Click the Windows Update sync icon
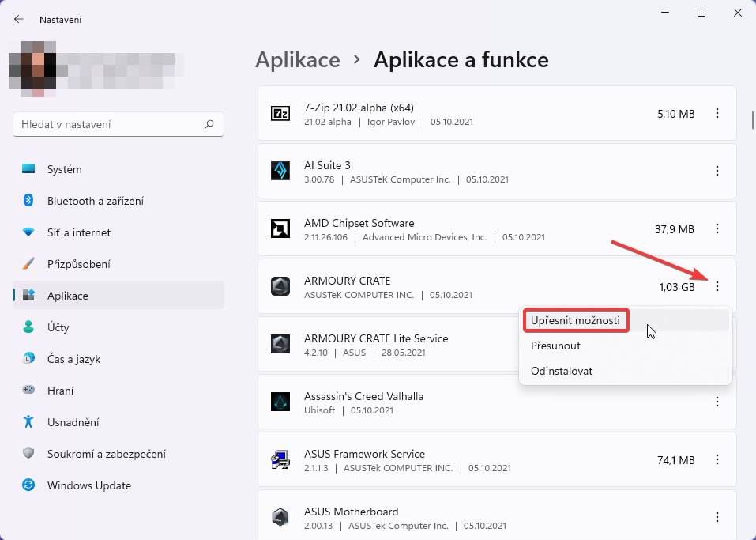 28,485
